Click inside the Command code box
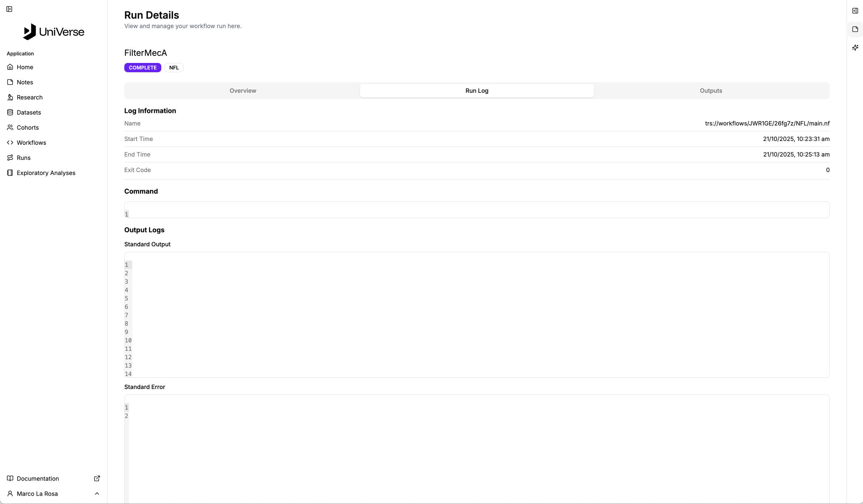Image resolution: width=863 pixels, height=504 pixels. pos(477,210)
